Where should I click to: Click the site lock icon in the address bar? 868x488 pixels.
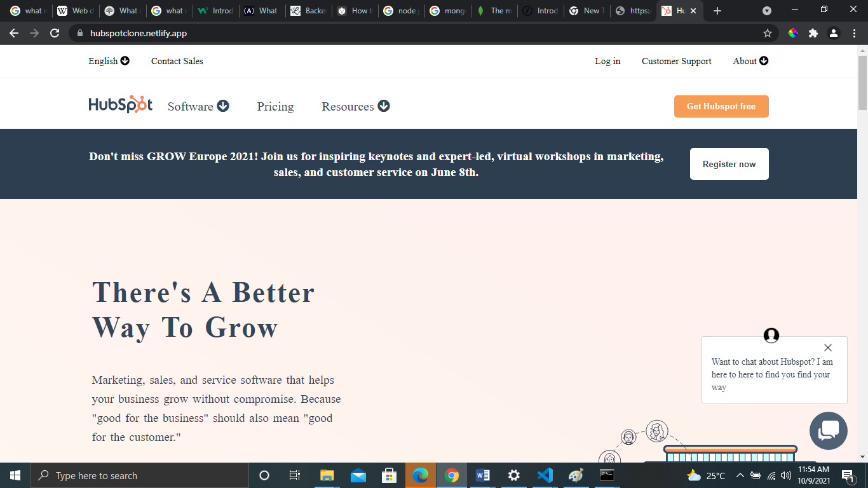tap(79, 33)
